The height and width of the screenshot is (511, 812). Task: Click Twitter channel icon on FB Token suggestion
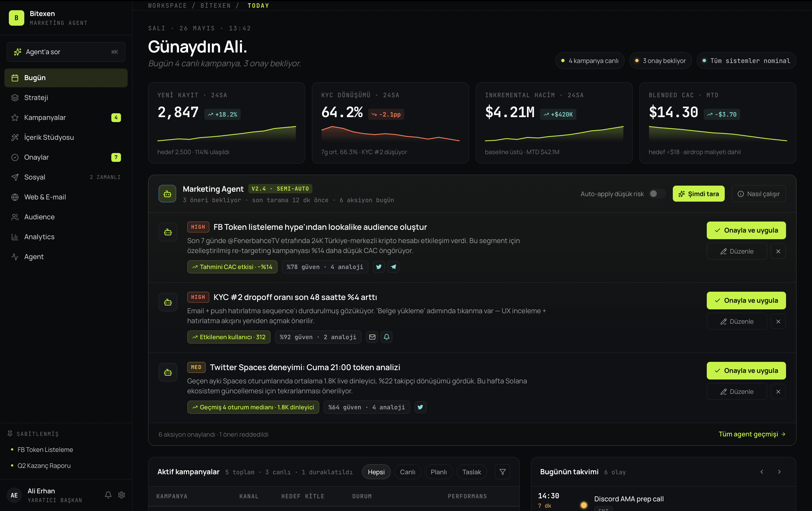(x=379, y=267)
